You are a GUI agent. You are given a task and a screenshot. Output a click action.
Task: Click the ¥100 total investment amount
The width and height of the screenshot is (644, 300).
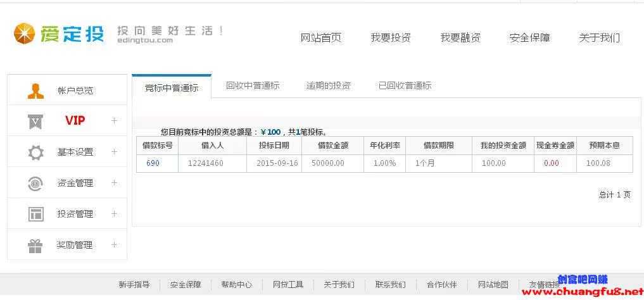pyautogui.click(x=270, y=132)
